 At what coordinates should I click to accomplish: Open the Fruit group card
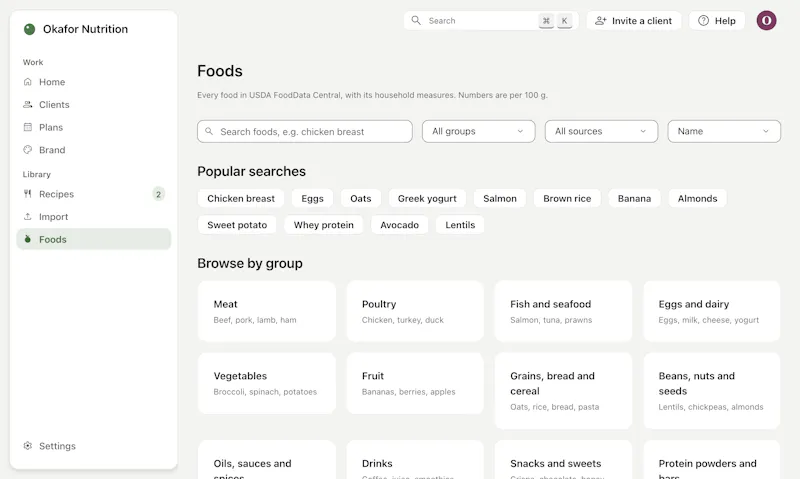coord(415,383)
